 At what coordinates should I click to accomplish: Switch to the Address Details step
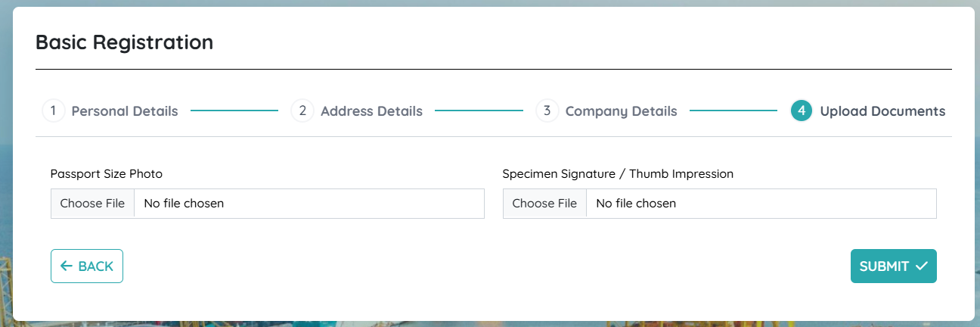[371, 111]
